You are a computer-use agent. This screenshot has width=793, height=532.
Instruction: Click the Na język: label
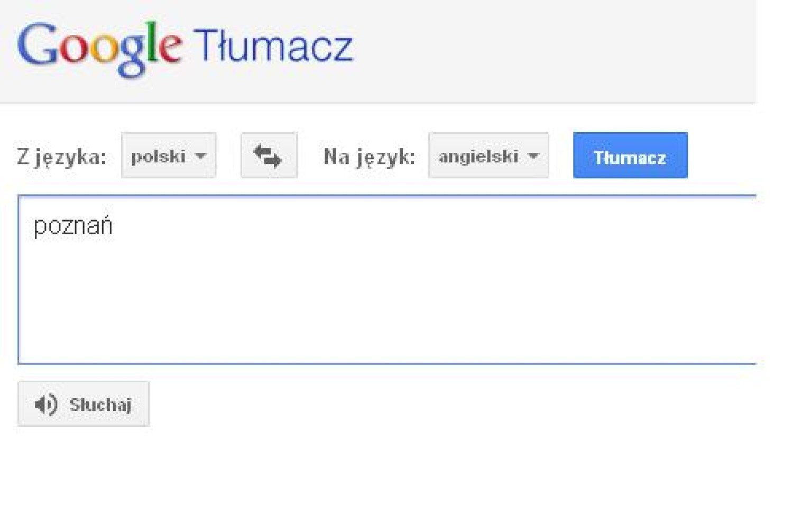coord(369,157)
